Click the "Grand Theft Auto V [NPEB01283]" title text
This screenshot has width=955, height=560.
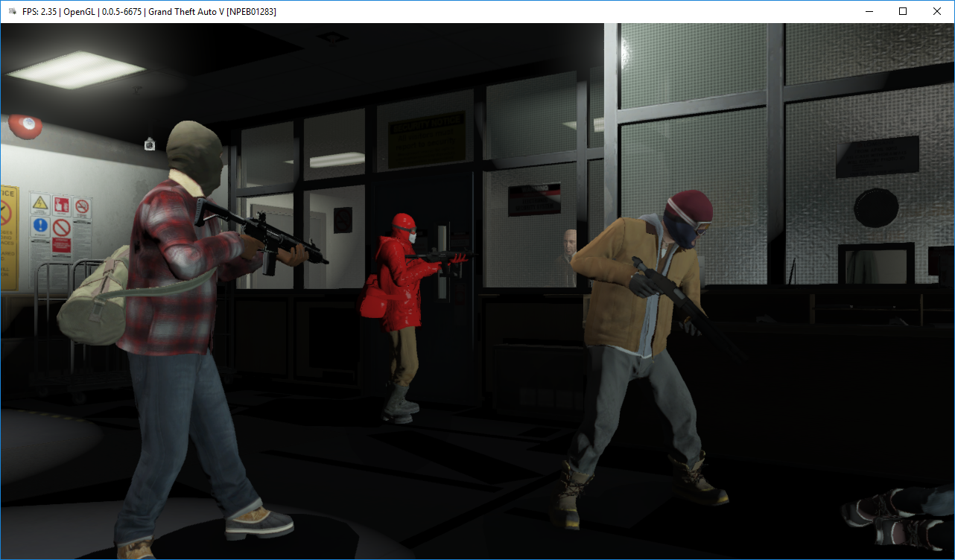pyautogui.click(x=212, y=12)
